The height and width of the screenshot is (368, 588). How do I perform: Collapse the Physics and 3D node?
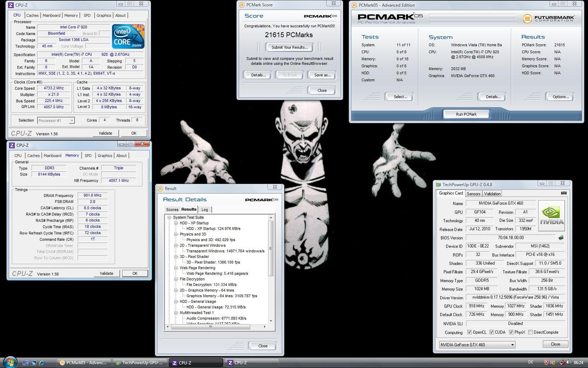(x=176, y=234)
